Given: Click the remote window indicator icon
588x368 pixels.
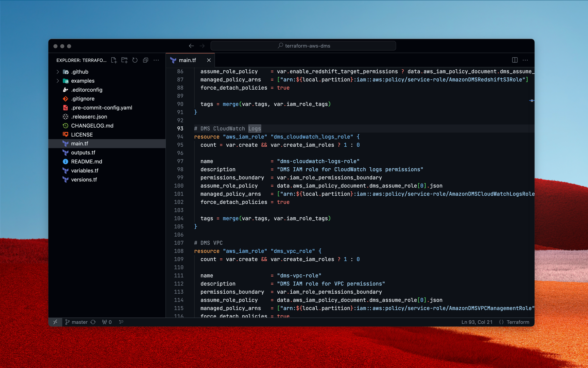Looking at the screenshot, I should [x=55, y=322].
